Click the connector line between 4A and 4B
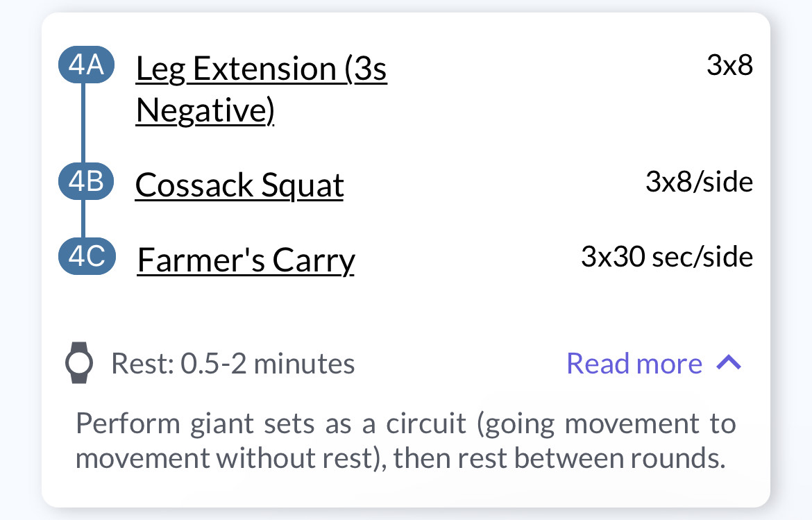 point(83,123)
